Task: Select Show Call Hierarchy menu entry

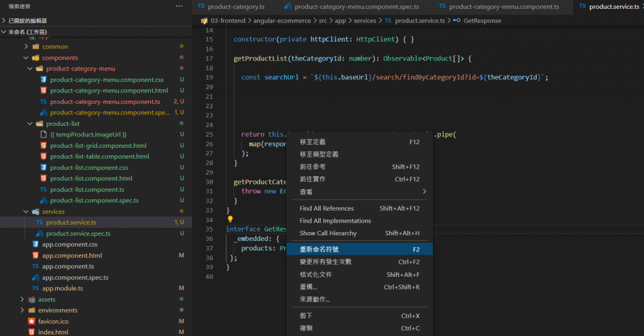Action: [x=360, y=233]
